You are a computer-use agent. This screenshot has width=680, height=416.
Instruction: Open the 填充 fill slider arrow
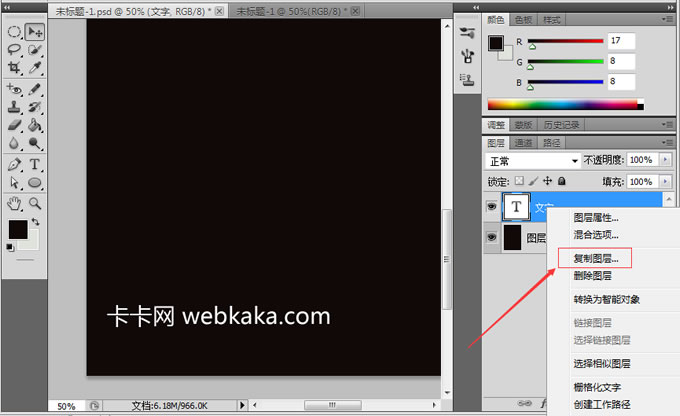click(x=666, y=181)
